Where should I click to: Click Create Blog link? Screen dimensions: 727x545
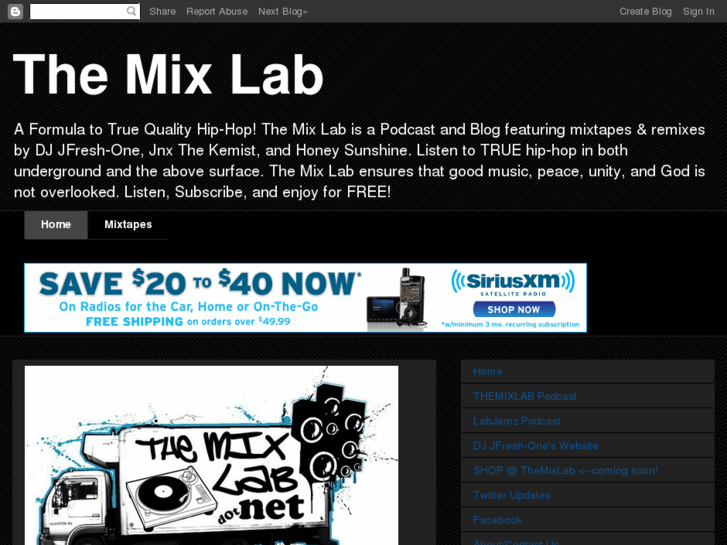[645, 12]
